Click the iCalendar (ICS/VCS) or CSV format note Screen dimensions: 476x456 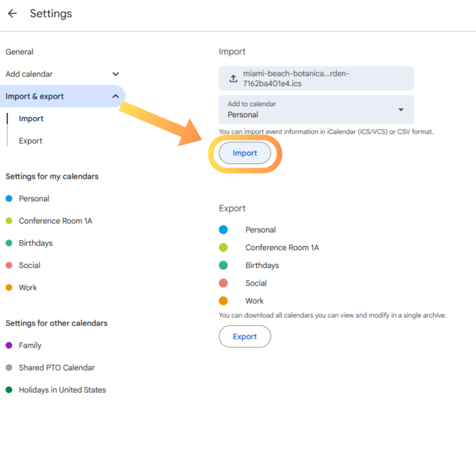tap(326, 132)
